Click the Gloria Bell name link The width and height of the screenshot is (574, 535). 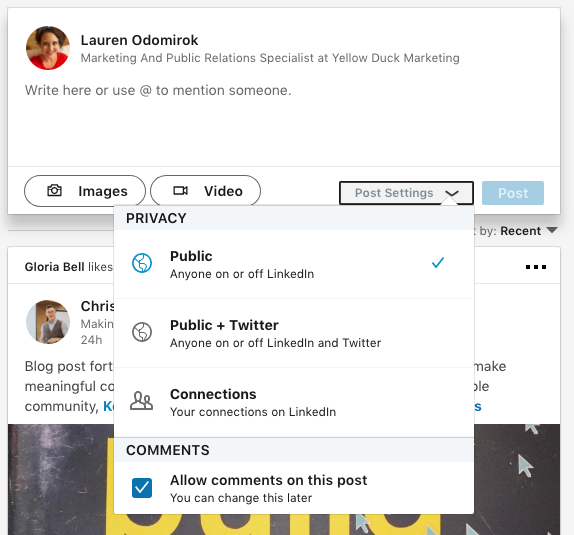tap(54, 267)
